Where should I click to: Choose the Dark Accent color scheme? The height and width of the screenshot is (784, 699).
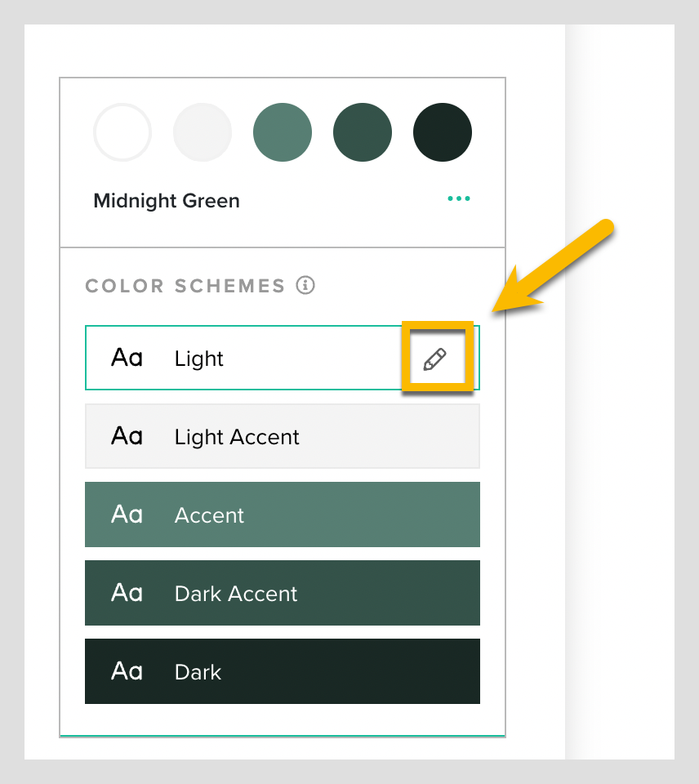pyautogui.click(x=283, y=593)
